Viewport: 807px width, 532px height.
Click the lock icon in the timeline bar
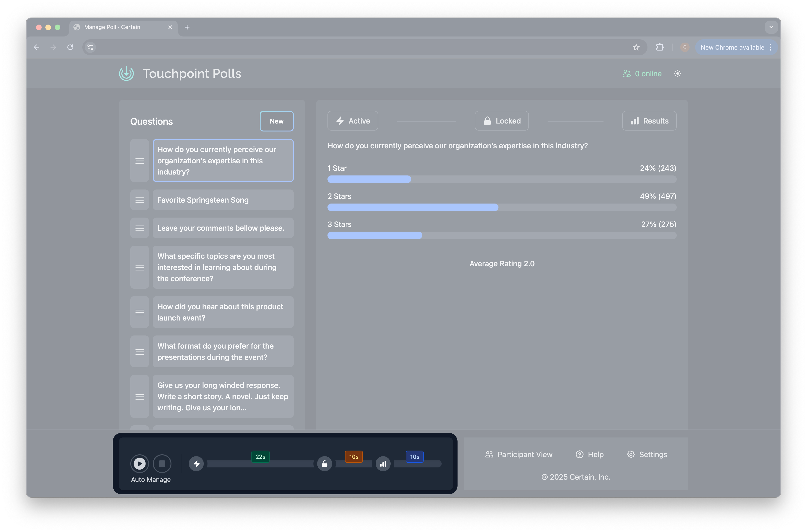[x=325, y=463]
